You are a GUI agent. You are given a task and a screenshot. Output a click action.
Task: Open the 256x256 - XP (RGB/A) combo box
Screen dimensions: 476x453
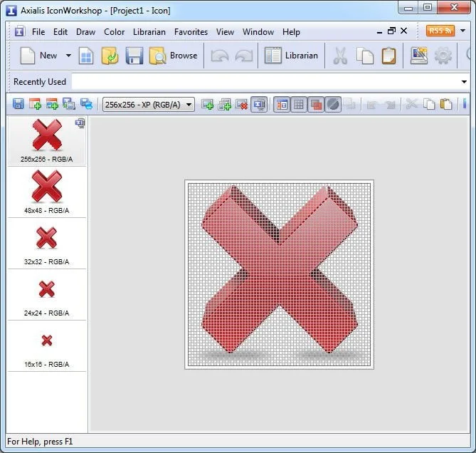point(149,105)
